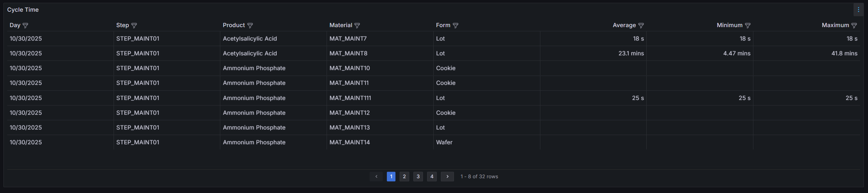Sort by the Day column header

click(15, 25)
